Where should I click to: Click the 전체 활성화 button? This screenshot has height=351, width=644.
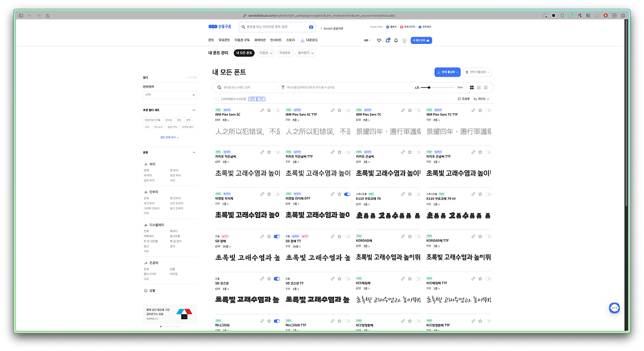(447, 72)
